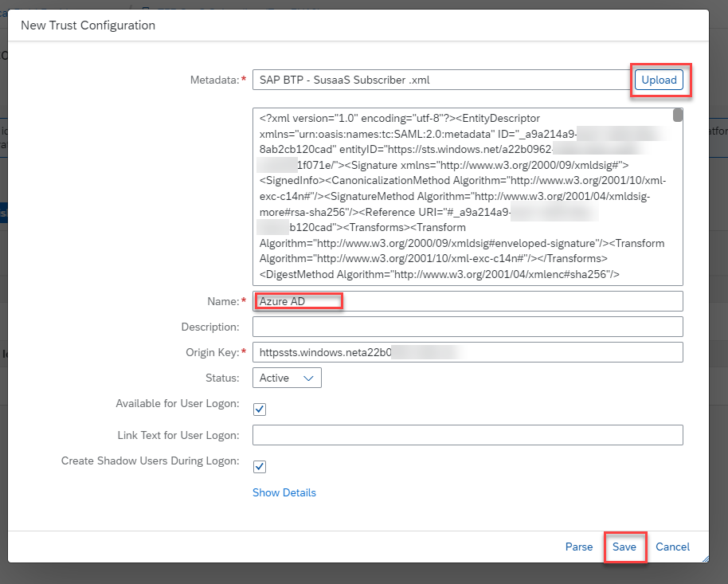Click the Origin Key input field
The height and width of the screenshot is (584, 728).
[468, 352]
